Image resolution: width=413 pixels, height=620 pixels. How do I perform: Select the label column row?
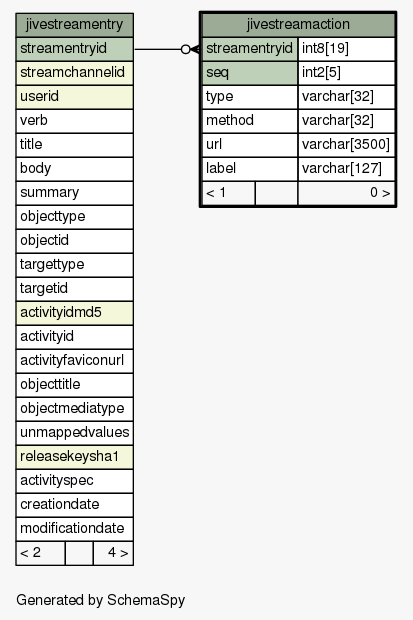coord(299,169)
